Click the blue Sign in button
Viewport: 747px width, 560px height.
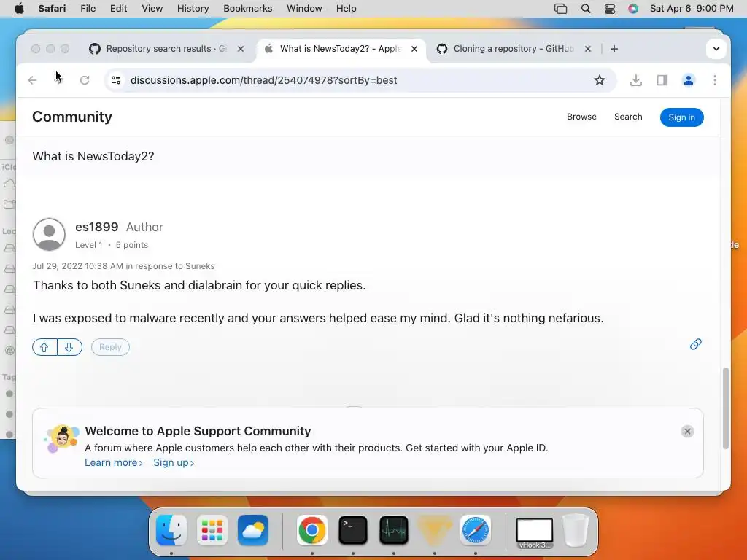(682, 117)
